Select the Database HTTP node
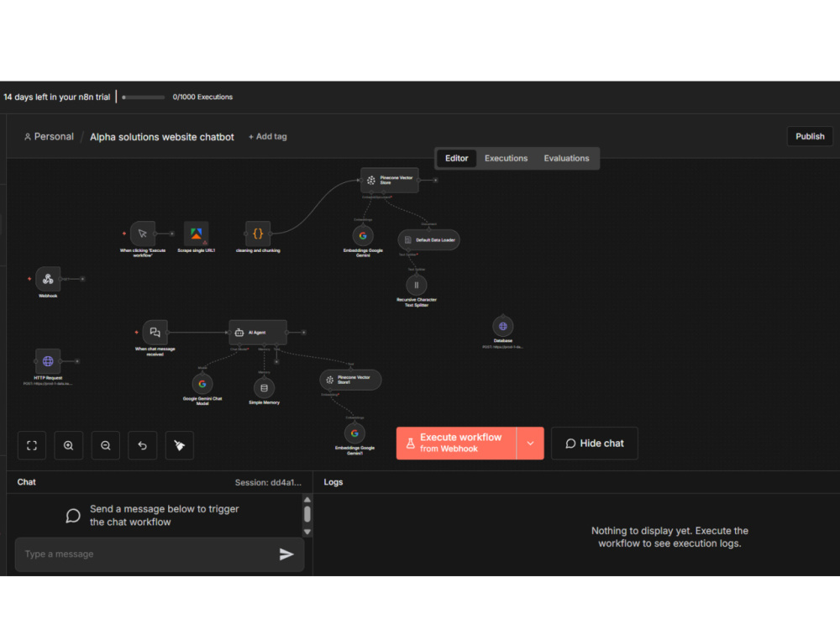840x630 pixels. click(x=502, y=326)
